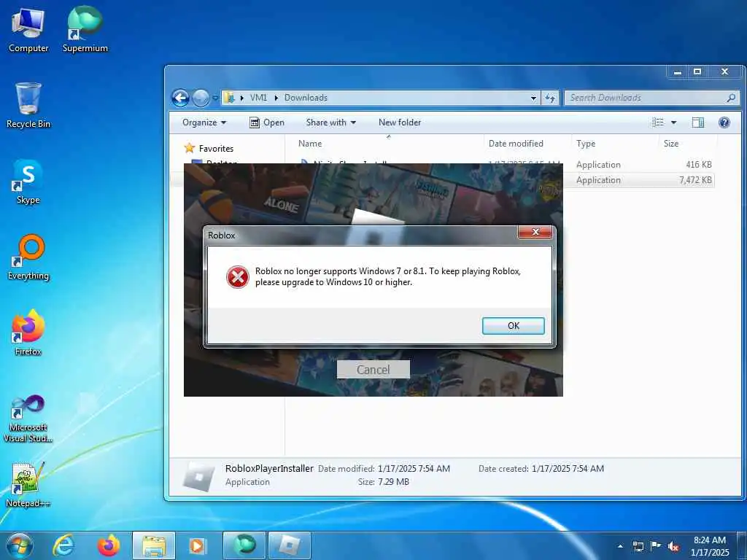Expand the address bar history dropdown
The width and height of the screenshot is (747, 560).
533,98
